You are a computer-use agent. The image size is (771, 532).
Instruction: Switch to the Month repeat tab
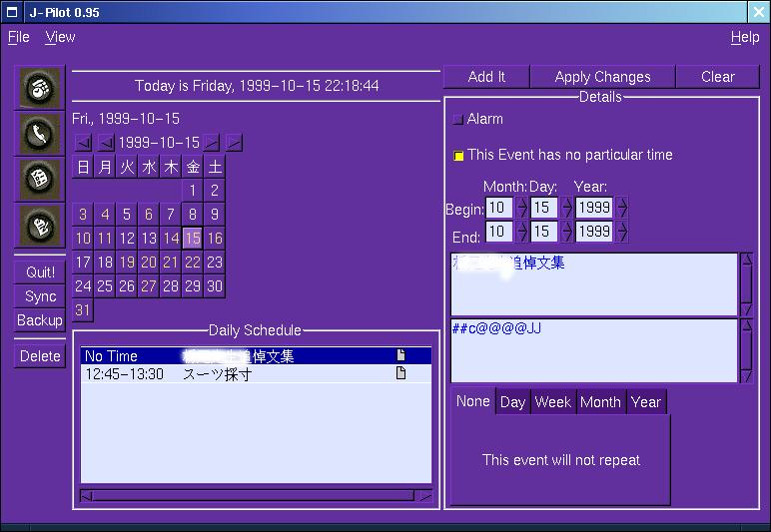click(x=601, y=402)
